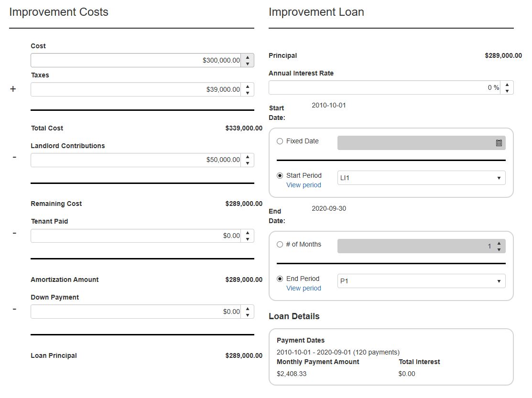Open calendar picker for Fixed Date
The width and height of the screenshot is (532, 398).
pyautogui.click(x=499, y=143)
